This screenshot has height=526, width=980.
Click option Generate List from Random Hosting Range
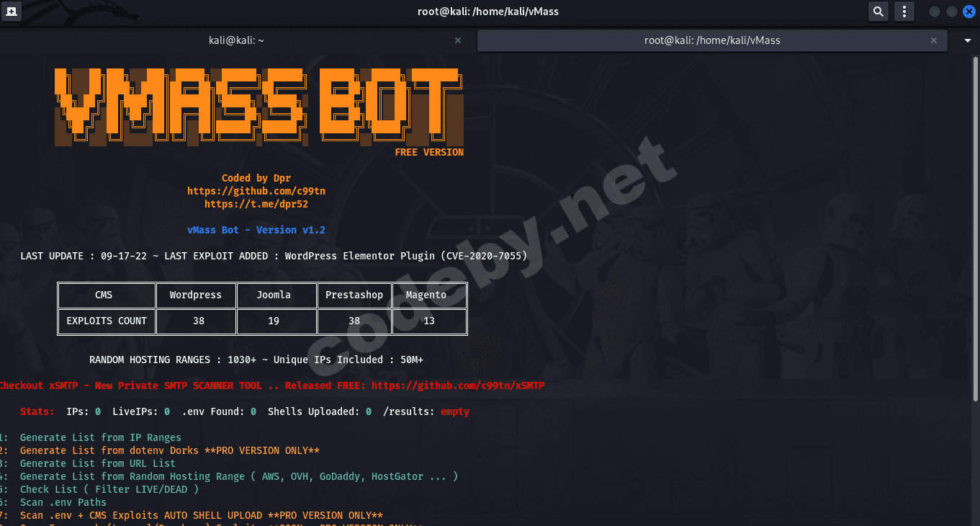click(x=239, y=476)
